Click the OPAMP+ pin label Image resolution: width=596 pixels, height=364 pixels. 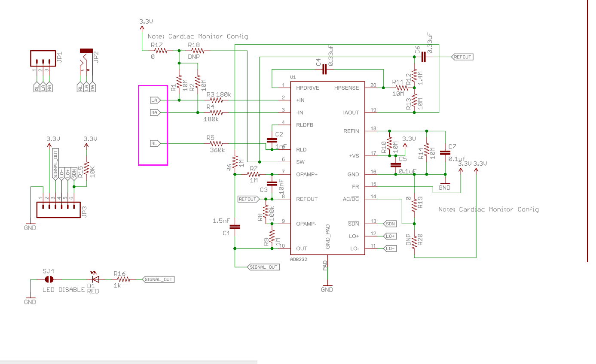point(306,174)
